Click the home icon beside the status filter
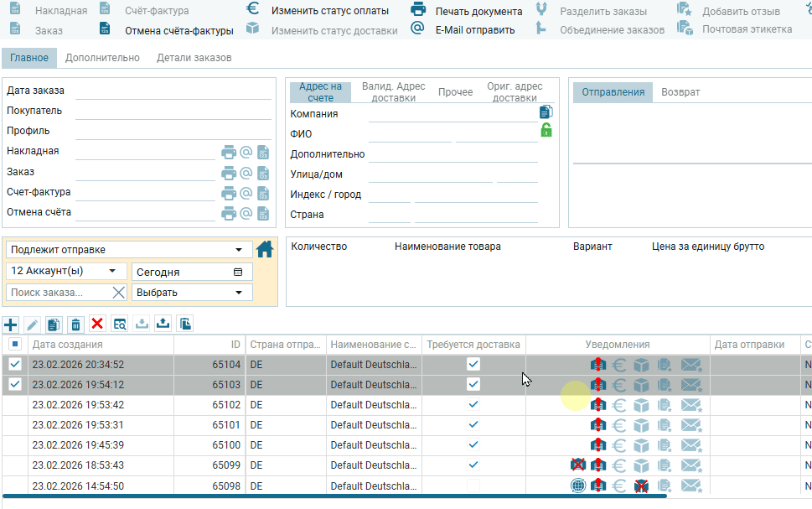Screen dimensions: 812x509 tap(265, 249)
